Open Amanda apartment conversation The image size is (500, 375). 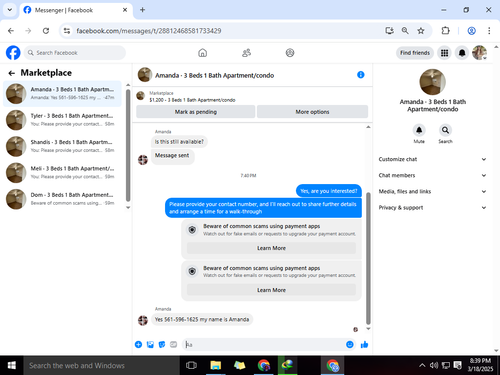[62, 94]
